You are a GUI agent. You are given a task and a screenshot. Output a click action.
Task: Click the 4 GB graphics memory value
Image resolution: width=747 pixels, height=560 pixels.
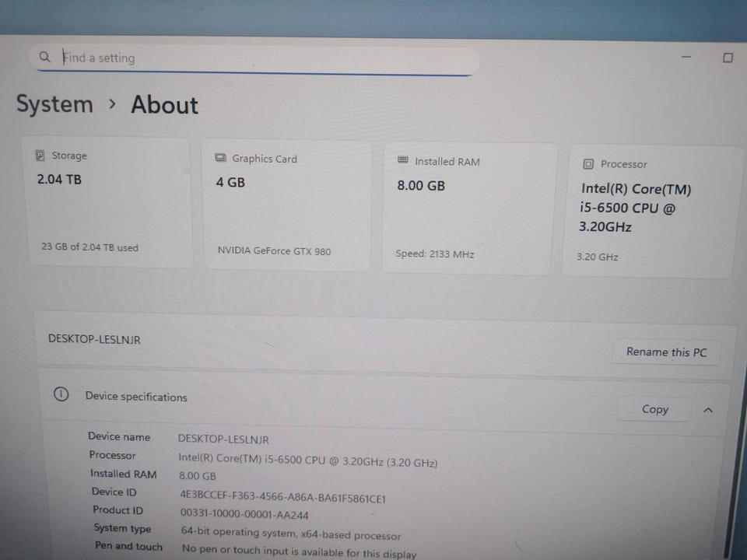(x=230, y=182)
